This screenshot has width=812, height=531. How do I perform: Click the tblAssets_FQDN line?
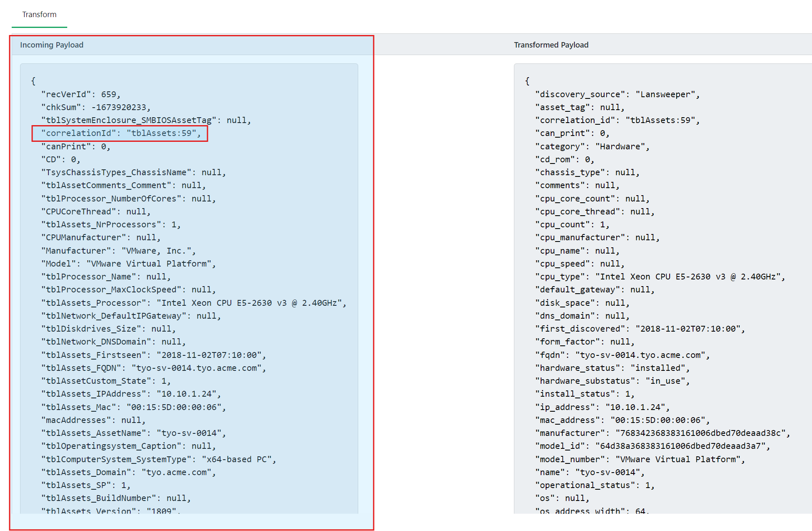click(x=154, y=368)
